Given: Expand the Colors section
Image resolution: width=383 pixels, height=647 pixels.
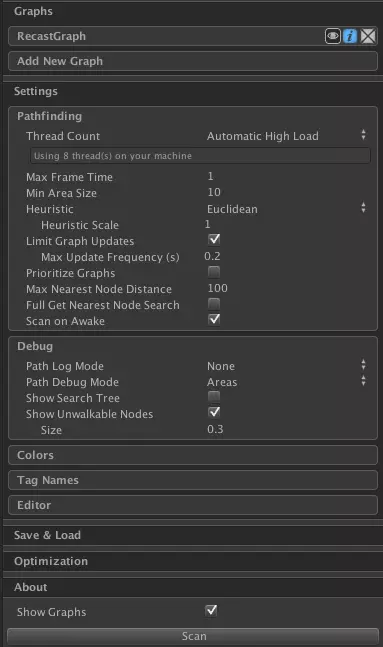Looking at the screenshot, I should [193, 455].
